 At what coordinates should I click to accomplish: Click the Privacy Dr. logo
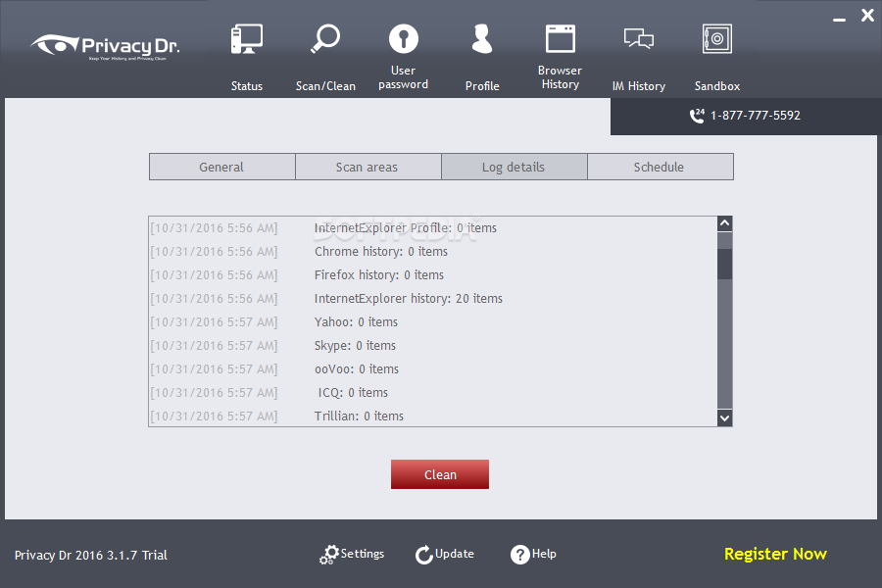coord(105,47)
